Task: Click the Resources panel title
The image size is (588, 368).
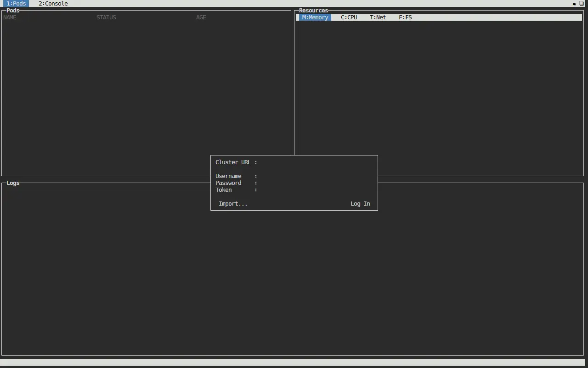Action: coord(314,11)
